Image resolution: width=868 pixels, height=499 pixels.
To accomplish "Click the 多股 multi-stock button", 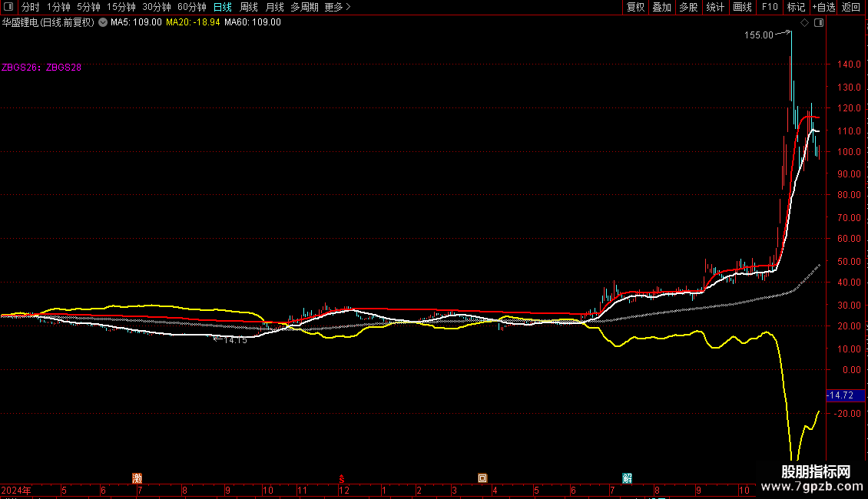I will 688,7.
